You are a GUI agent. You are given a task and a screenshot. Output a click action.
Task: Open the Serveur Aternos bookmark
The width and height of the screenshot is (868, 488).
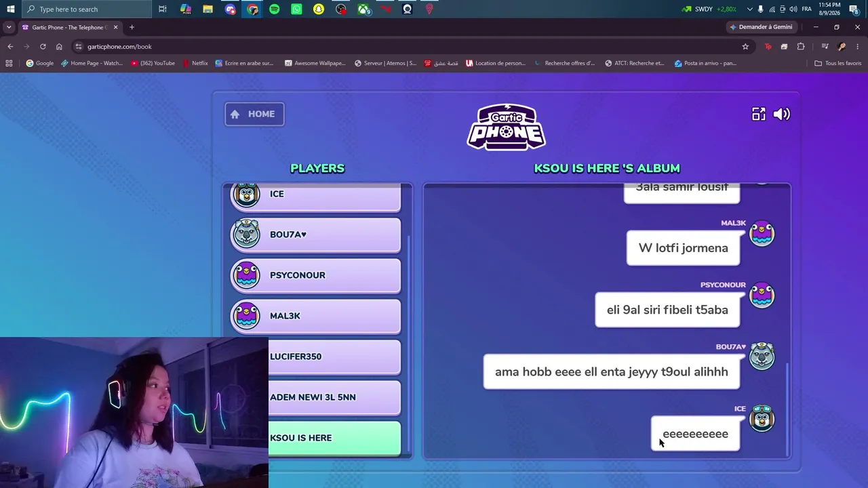385,63
